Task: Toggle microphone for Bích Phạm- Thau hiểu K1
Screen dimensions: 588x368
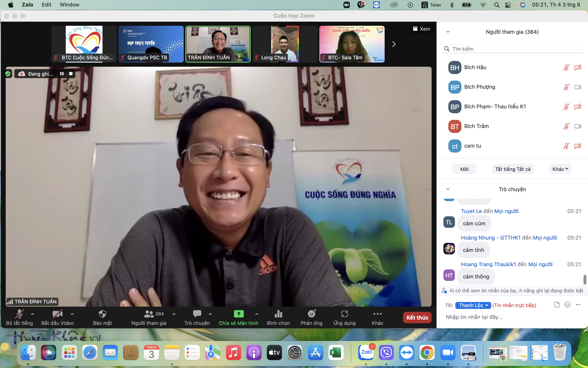Action: pos(566,107)
